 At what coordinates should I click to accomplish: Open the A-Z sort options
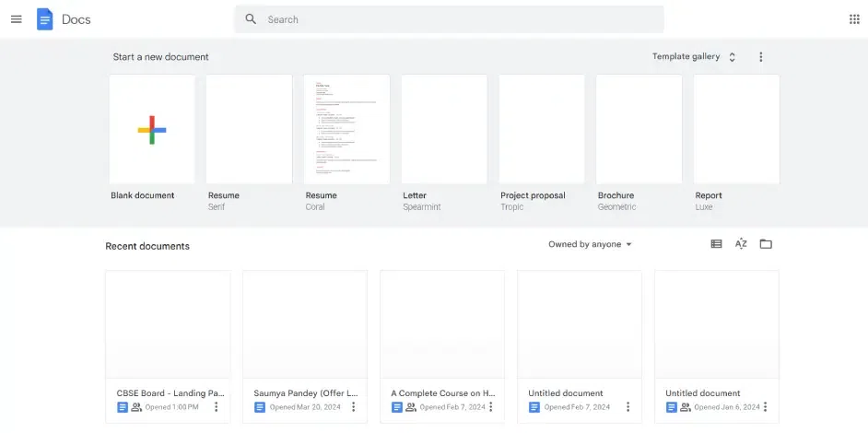tap(741, 244)
